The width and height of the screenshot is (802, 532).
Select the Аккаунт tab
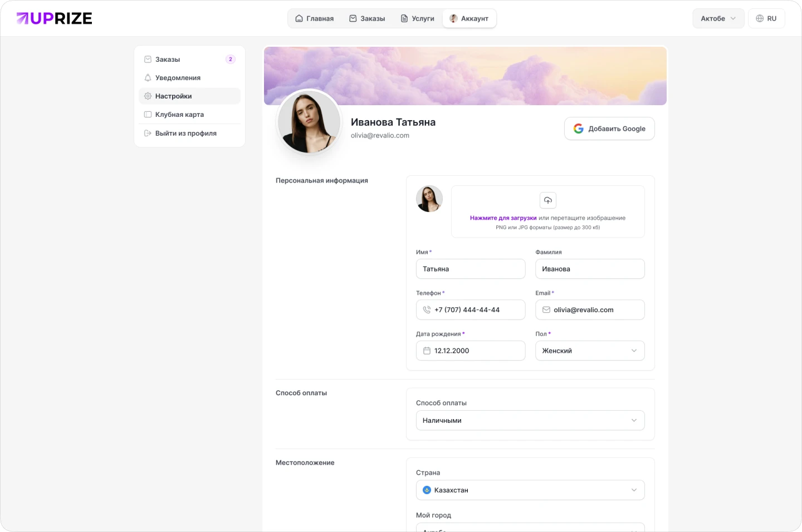point(469,18)
